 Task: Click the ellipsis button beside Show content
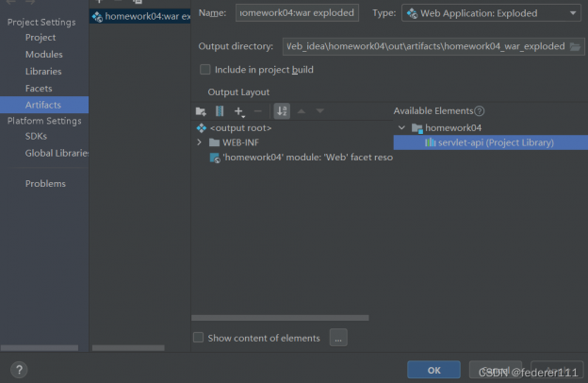[x=339, y=338]
